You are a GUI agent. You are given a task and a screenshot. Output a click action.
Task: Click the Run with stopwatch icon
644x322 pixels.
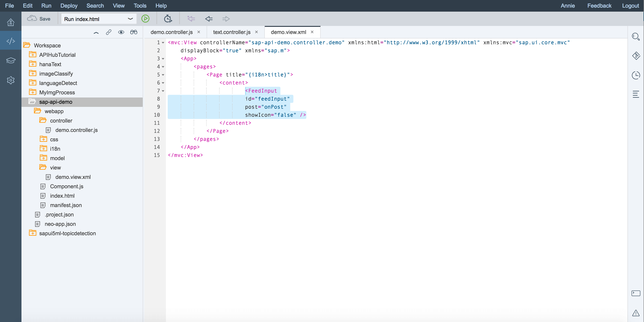coord(168,19)
